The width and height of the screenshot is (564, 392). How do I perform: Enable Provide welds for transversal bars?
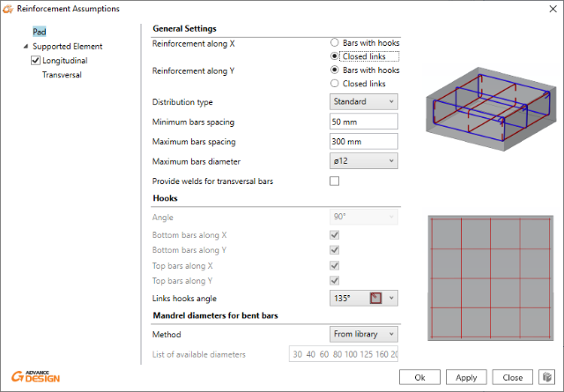334,181
